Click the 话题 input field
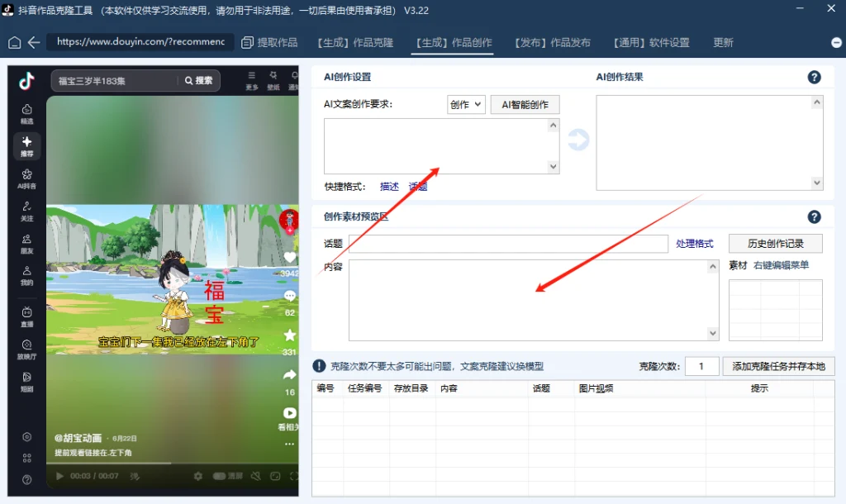The height and width of the screenshot is (504, 846). pyautogui.click(x=508, y=244)
